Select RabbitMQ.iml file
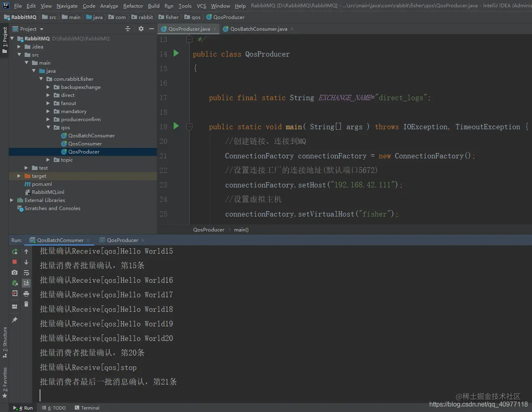The image size is (532, 412). [x=48, y=192]
